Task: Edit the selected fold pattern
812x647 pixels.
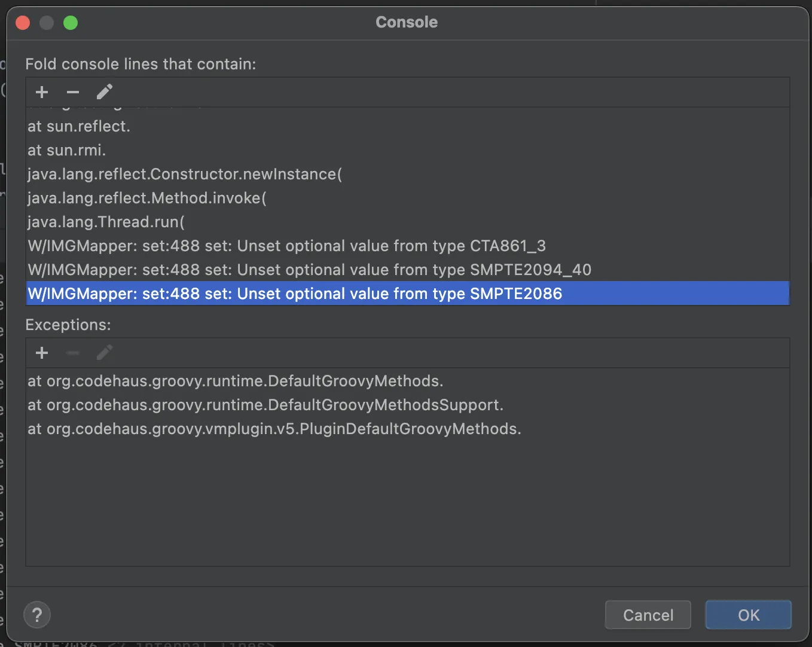Action: coord(104,92)
